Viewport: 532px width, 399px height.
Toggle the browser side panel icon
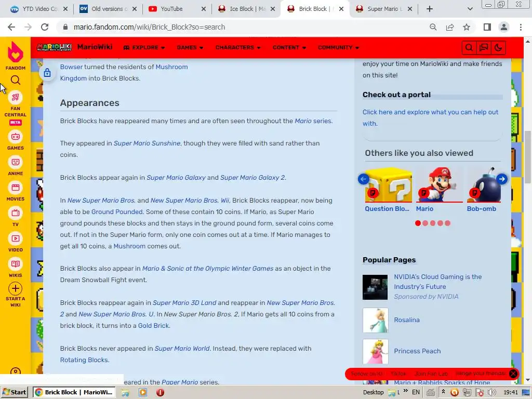(487, 27)
